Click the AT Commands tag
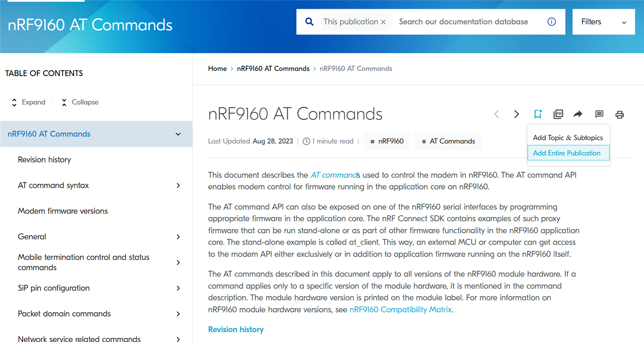This screenshot has height=342, width=644. (448, 141)
